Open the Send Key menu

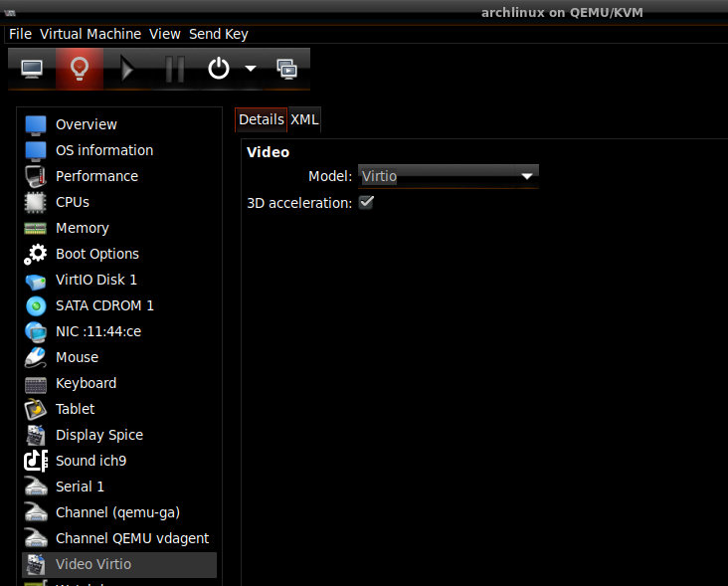point(218,34)
